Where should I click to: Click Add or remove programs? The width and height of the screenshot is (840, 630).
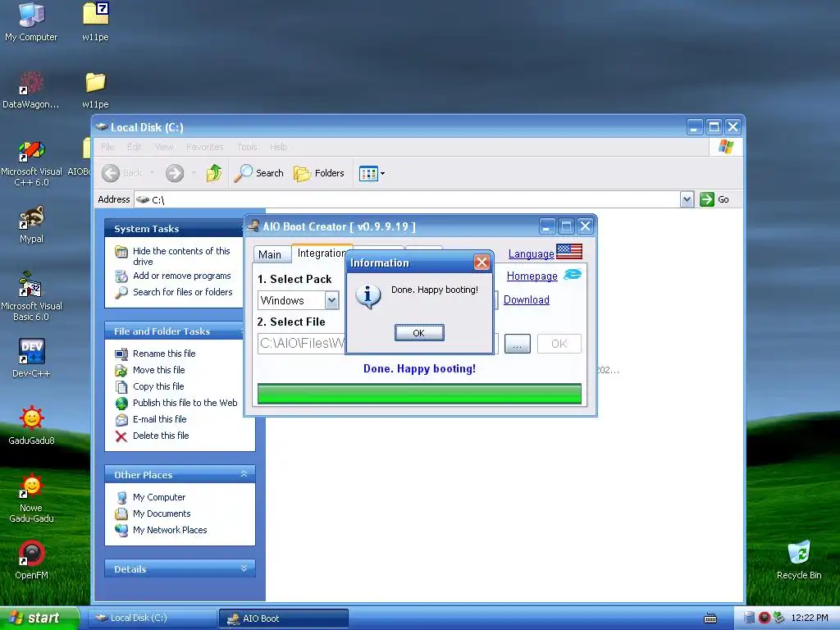(181, 276)
